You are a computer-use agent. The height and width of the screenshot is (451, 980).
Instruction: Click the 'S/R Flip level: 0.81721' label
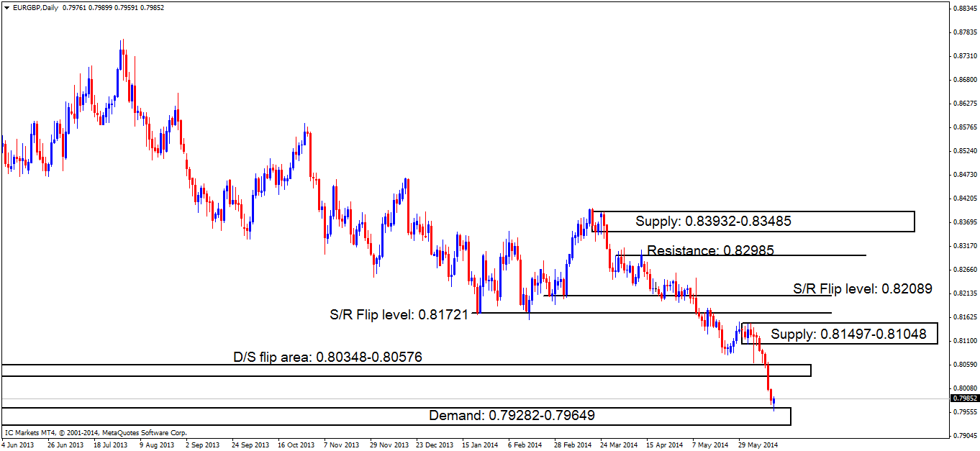coord(399,314)
